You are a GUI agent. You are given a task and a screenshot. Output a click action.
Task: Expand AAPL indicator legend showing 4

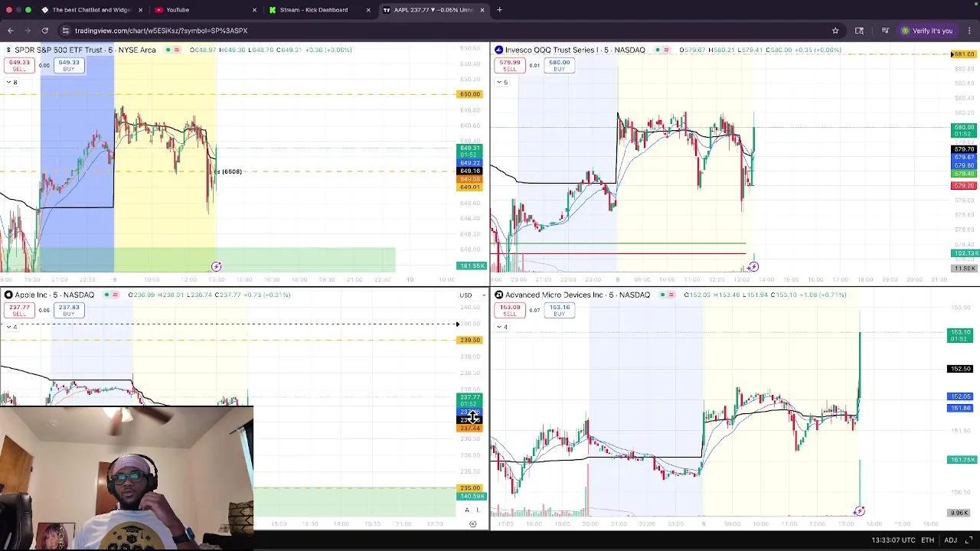pyautogui.click(x=11, y=327)
